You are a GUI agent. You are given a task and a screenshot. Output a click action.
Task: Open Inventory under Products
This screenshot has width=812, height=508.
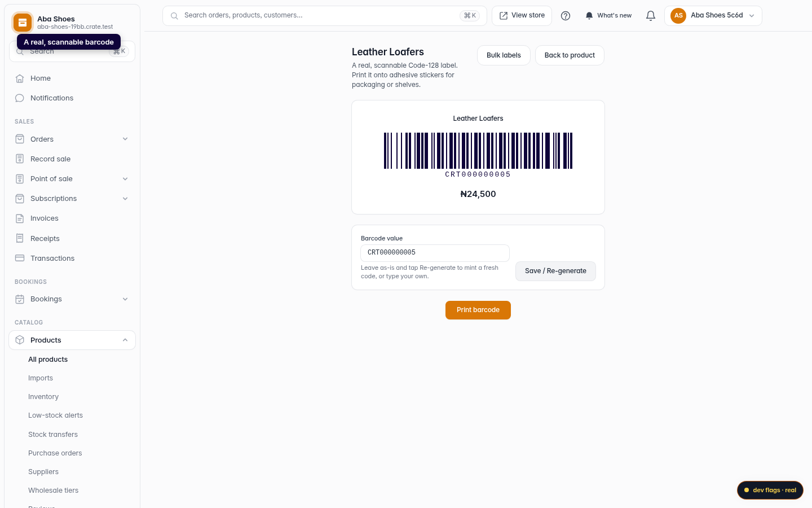43,397
